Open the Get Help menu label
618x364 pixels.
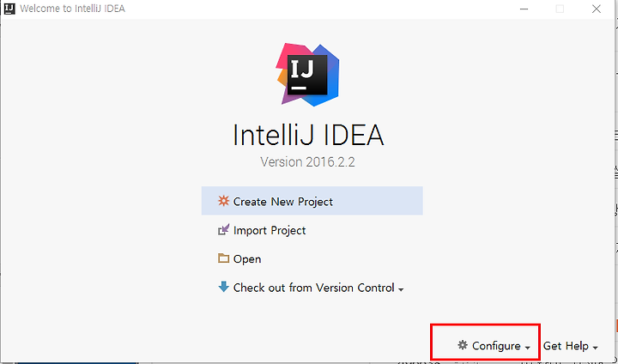566,346
